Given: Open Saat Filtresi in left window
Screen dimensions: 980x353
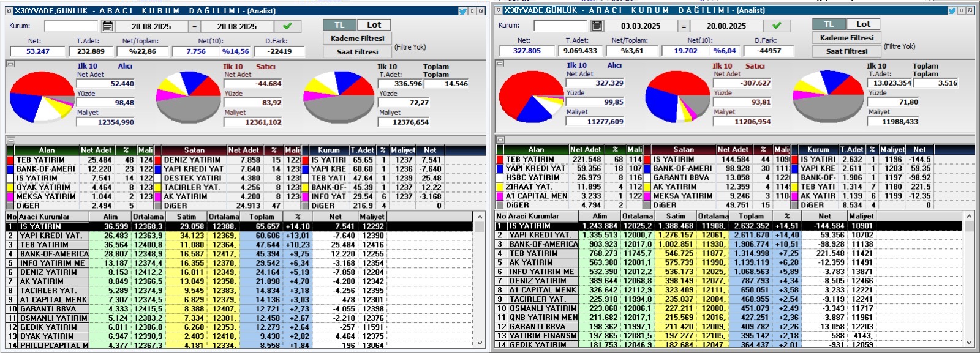Looking at the screenshot, I should coord(357,51).
